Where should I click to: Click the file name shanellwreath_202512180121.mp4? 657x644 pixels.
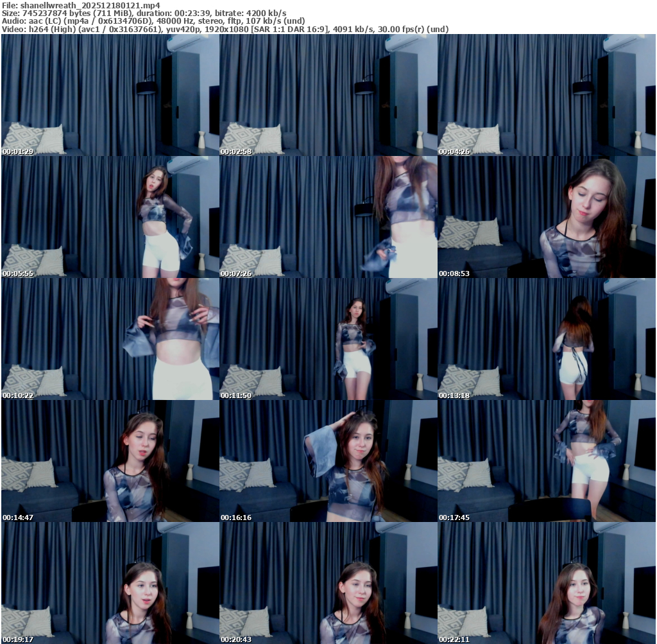[x=90, y=5]
